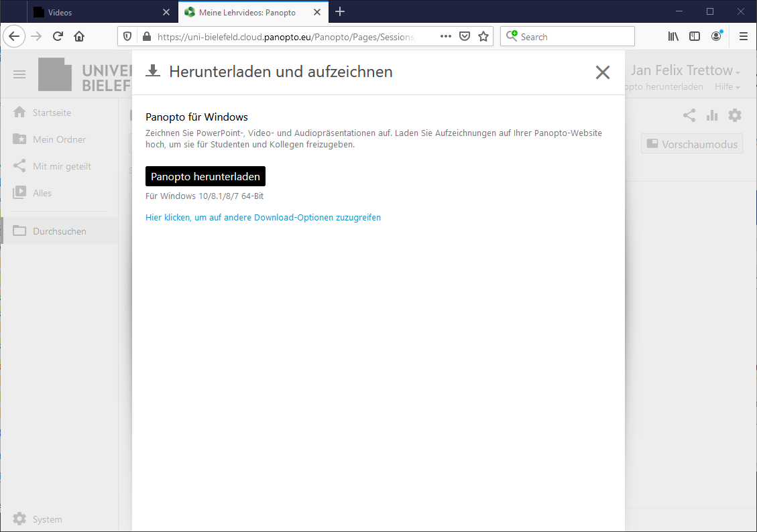Open the Firefox hamburger menu
The height and width of the screenshot is (532, 757).
pos(744,37)
